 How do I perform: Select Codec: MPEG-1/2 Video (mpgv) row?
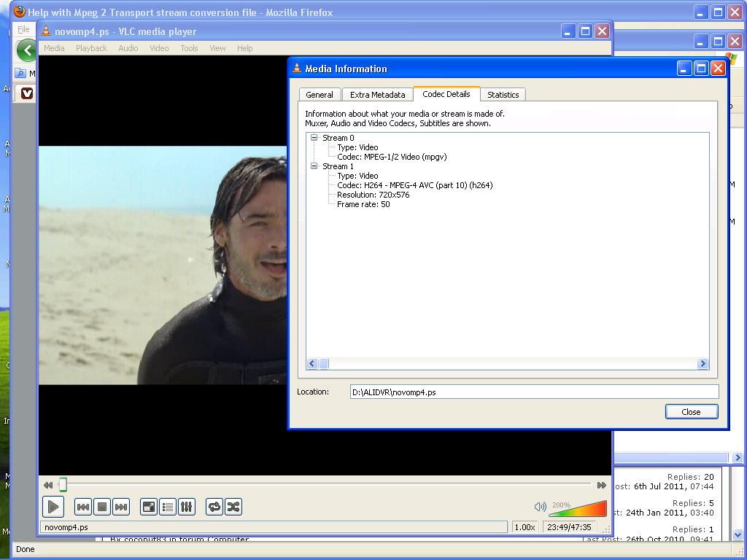(392, 157)
